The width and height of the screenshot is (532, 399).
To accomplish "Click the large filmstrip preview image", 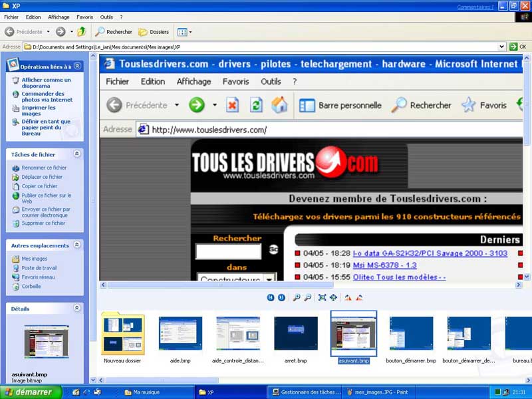I will [311, 168].
